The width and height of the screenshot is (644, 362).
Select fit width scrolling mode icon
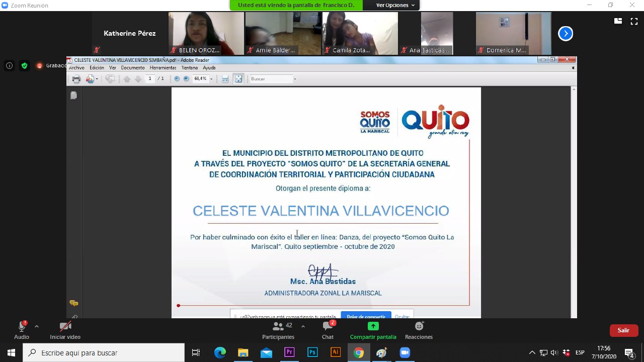click(225, 79)
